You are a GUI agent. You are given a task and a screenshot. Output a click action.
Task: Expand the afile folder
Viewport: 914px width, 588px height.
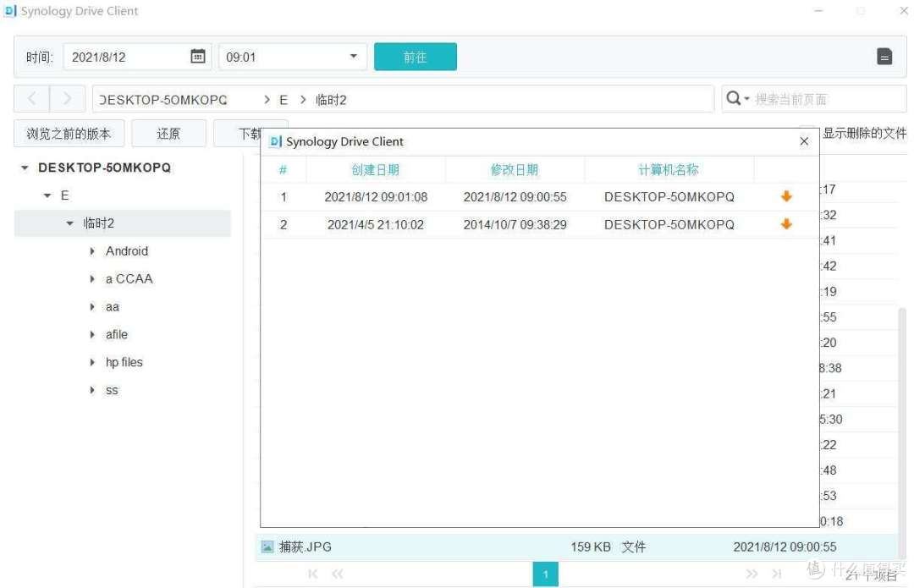(92, 334)
